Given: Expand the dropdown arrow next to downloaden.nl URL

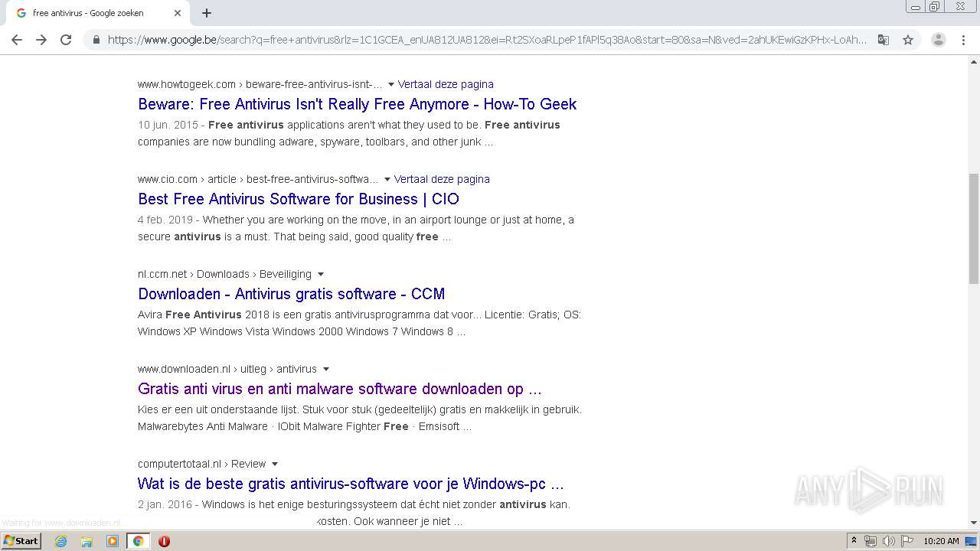Looking at the screenshot, I should 326,369.
